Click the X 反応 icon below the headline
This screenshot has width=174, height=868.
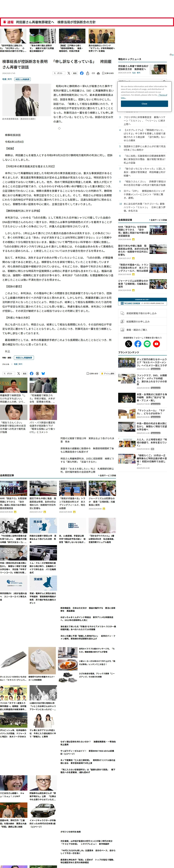click(72, 73)
